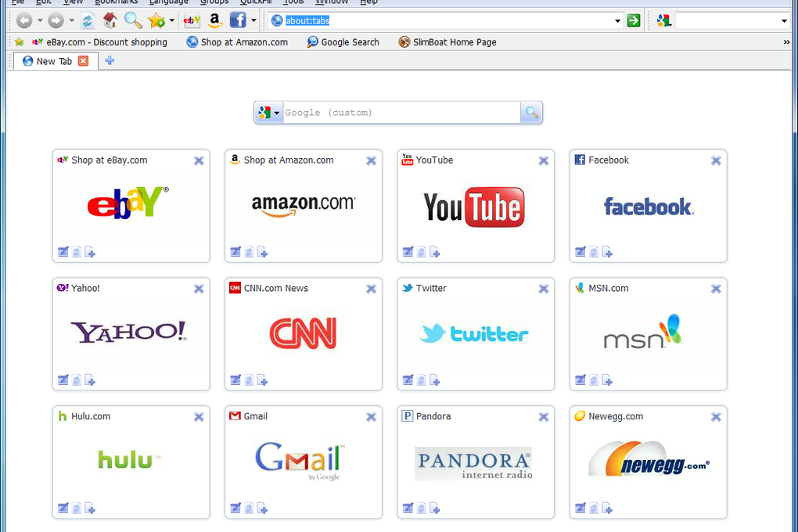Click the plus page icon on the Newegg.com tile
Viewport: 798px width, 532px height.
(606, 509)
